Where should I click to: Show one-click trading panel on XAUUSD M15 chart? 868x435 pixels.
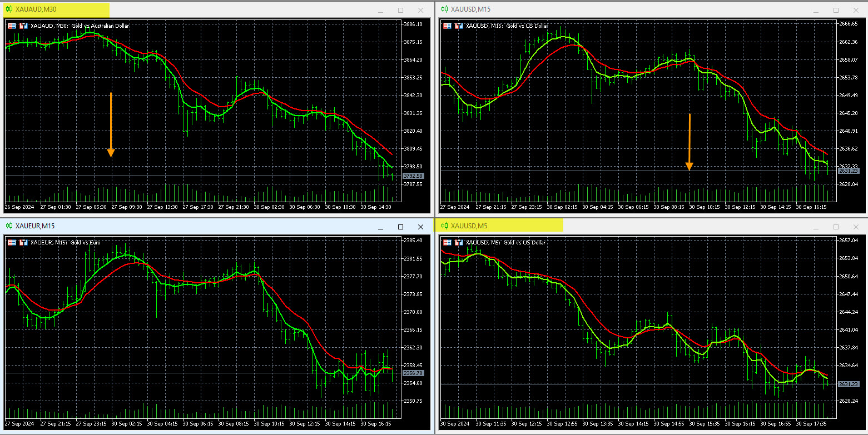click(x=447, y=26)
